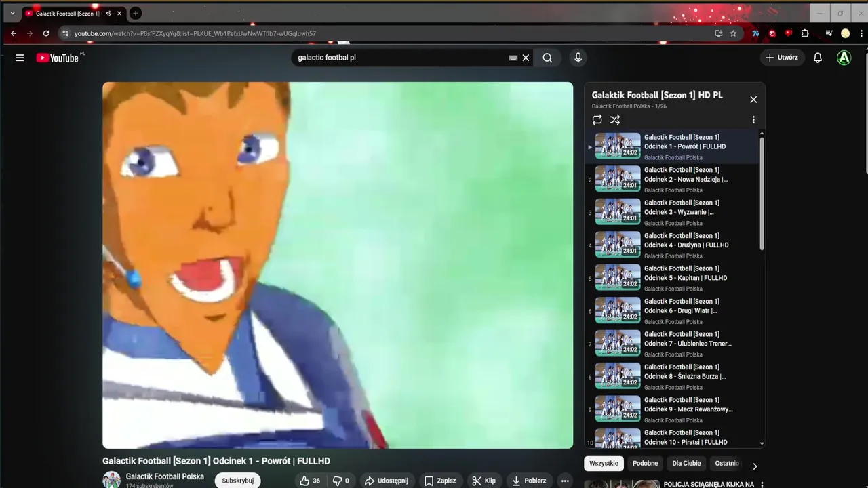868x488 pixels.
Task: Open more actions ellipsis under video
Action: (x=565, y=481)
